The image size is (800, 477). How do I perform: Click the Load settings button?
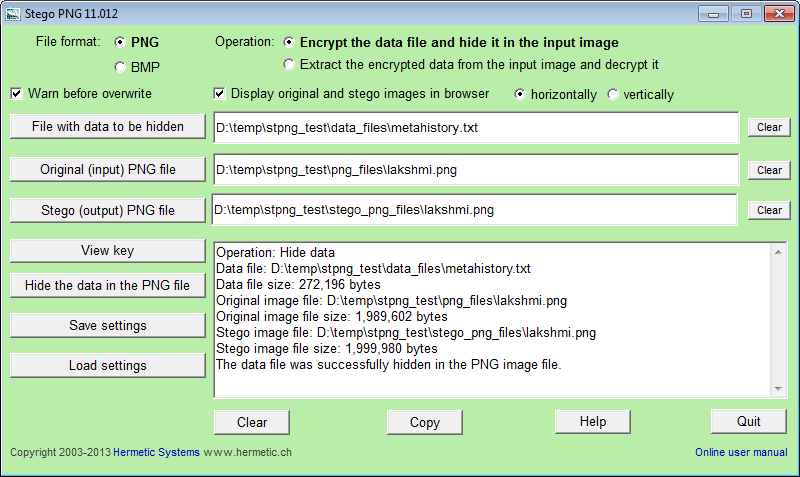pos(108,365)
